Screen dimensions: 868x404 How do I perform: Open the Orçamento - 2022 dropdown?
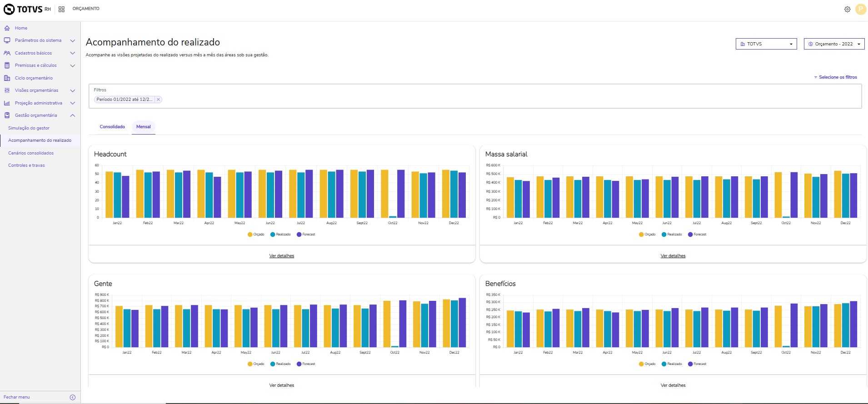point(834,44)
